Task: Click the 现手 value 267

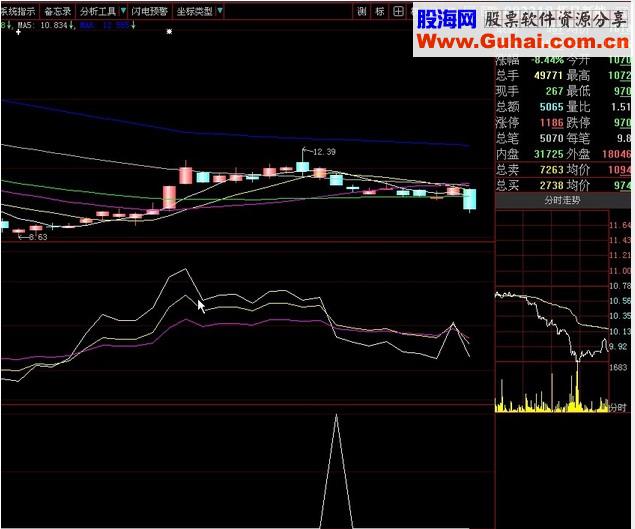Action: point(554,91)
